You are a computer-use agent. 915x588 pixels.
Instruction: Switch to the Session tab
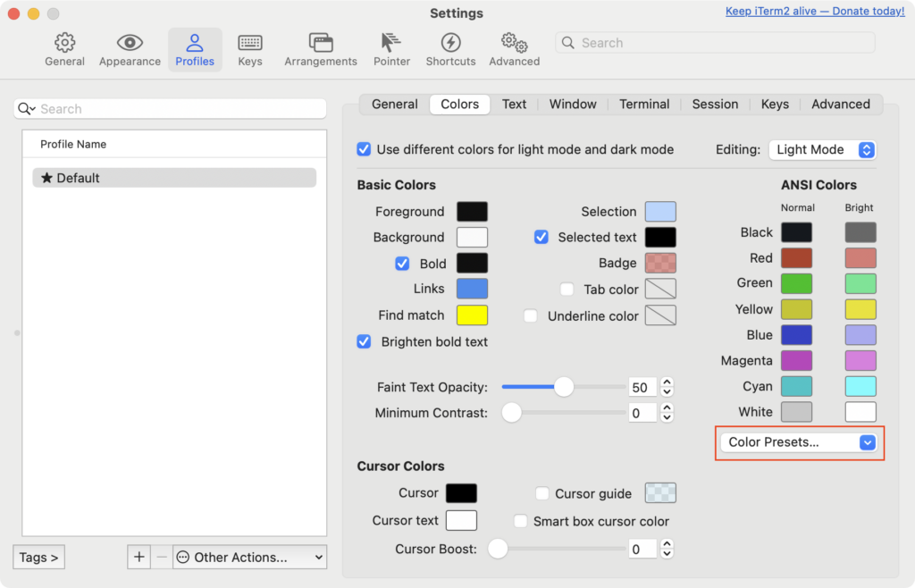pyautogui.click(x=715, y=104)
